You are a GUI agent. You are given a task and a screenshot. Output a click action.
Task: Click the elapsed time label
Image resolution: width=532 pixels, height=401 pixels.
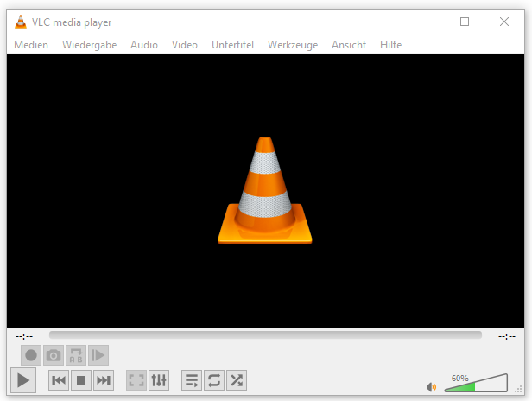(24, 336)
